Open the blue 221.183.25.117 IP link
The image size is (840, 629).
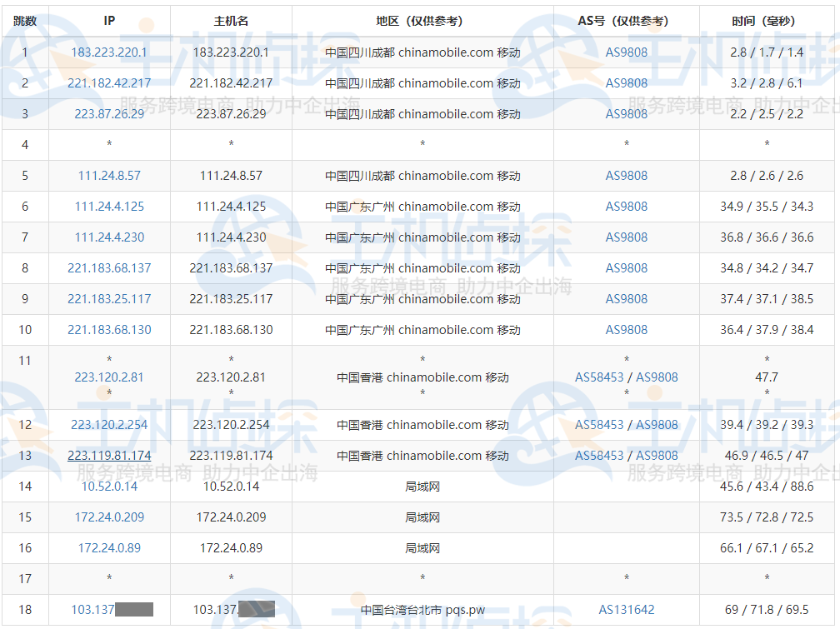tap(109, 299)
